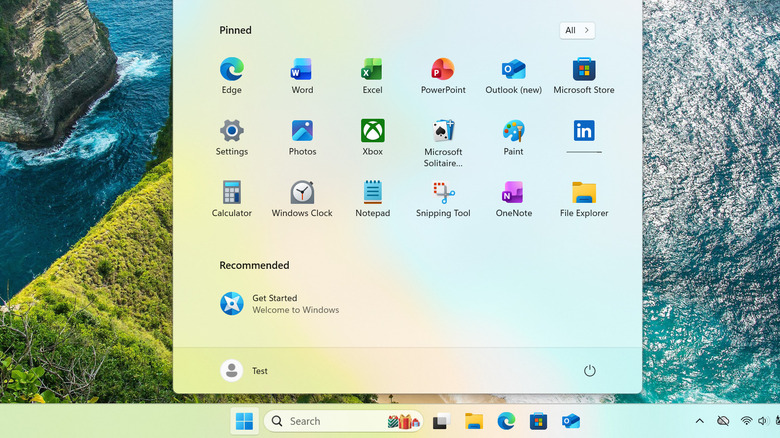Open the Get Started recommendation
Screen dimensions: 780x438
[x=280, y=304]
